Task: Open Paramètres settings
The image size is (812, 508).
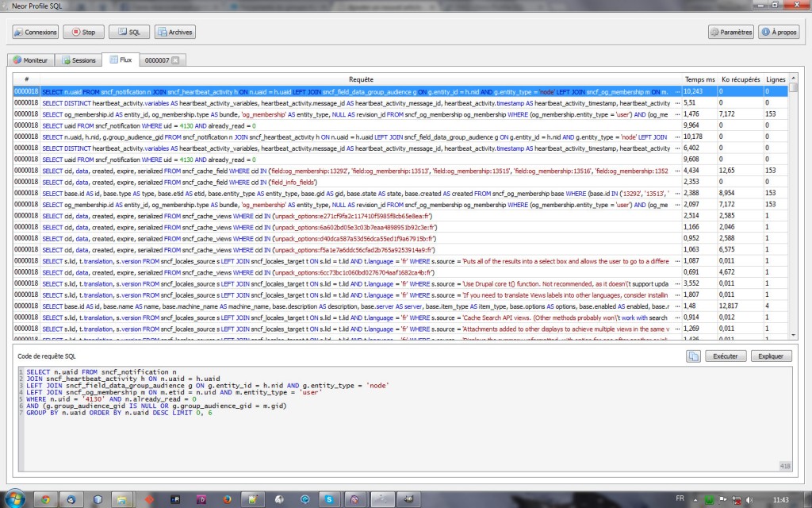Action: pos(730,33)
